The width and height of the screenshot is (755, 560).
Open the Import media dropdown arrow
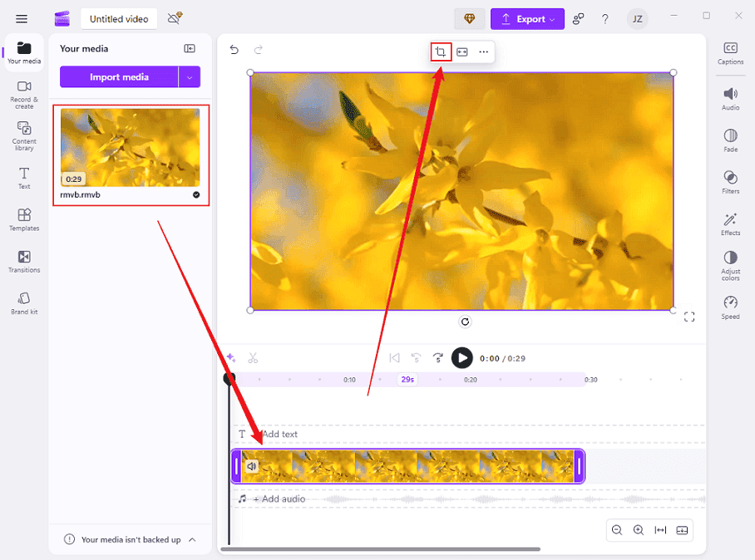(x=190, y=76)
